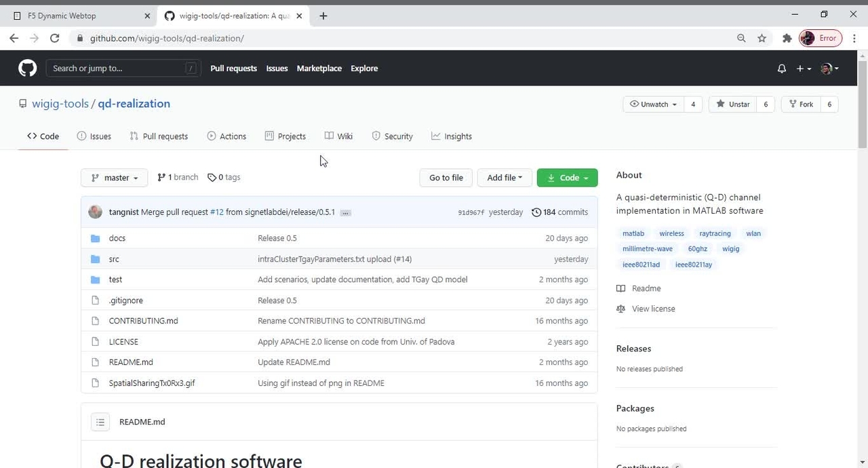Viewport: 868px width, 468px height.
Task: Open the Actions tab
Action: [226, 136]
